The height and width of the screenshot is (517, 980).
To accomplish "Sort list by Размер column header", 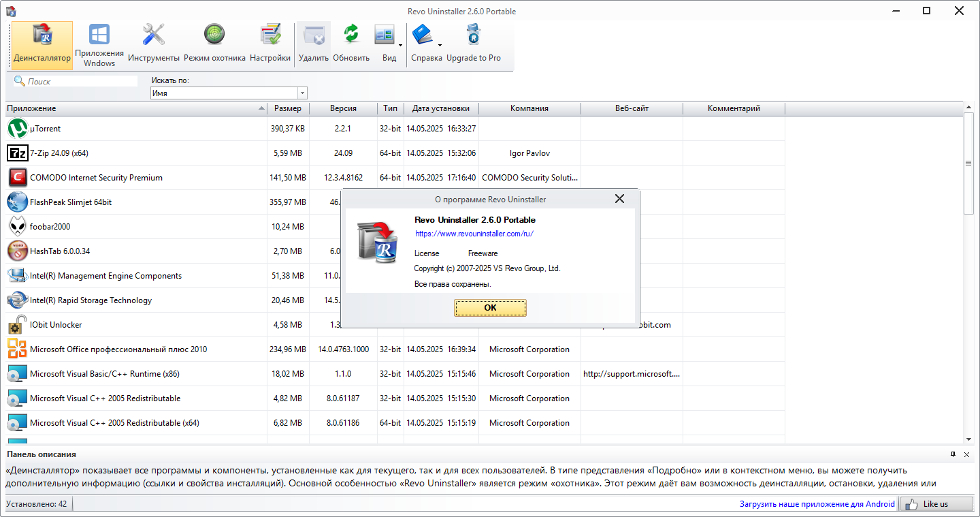I will point(288,108).
